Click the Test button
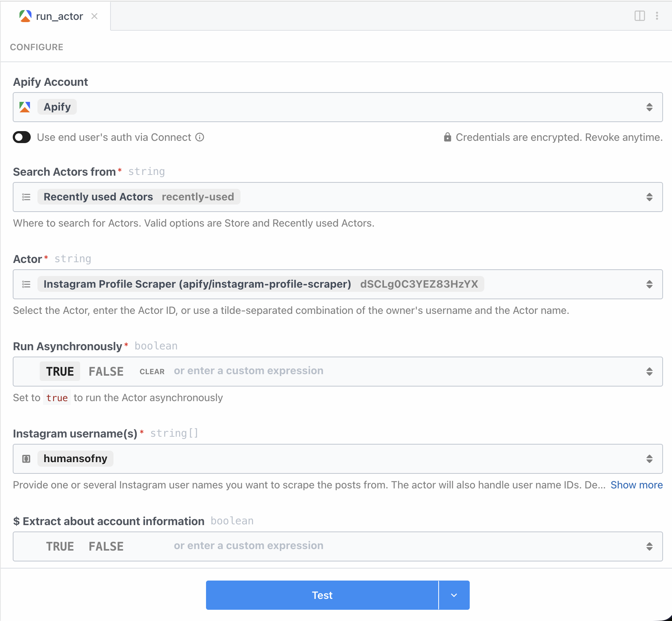Image resolution: width=672 pixels, height=621 pixels. coord(322,595)
